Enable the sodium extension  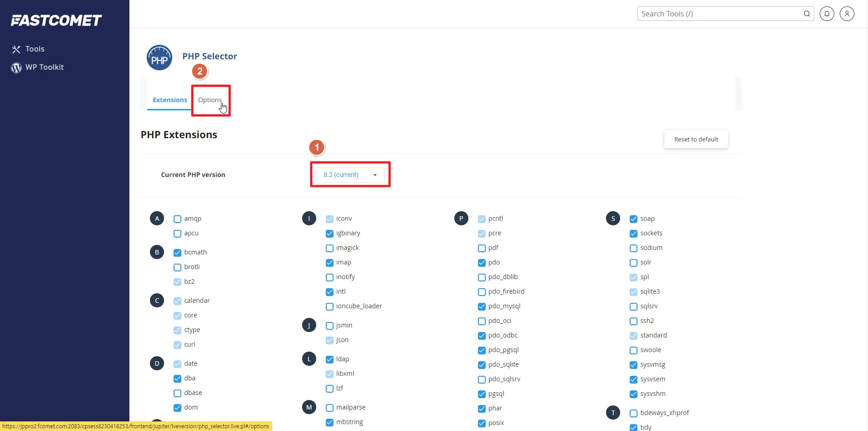pos(633,248)
